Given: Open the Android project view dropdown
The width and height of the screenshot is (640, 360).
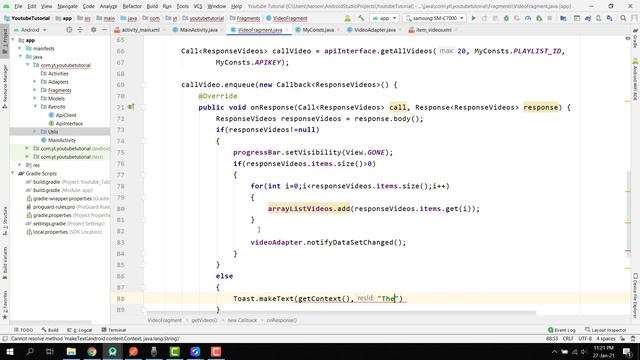Looking at the screenshot, I should pyautogui.click(x=30, y=30).
